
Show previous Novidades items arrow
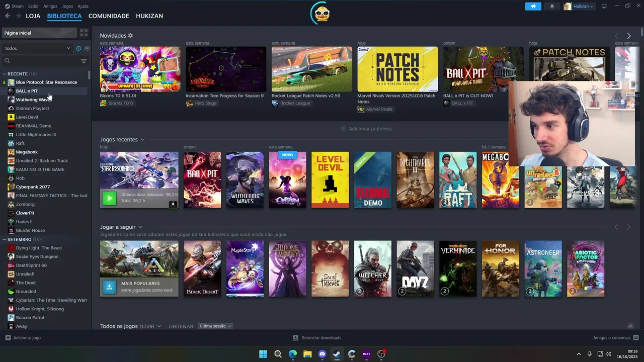click(616, 36)
